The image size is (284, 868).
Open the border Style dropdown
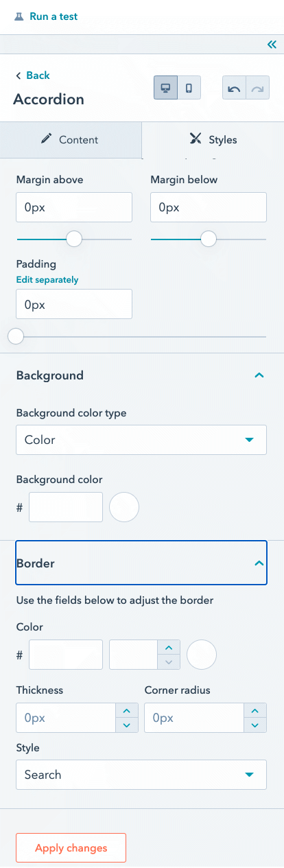141,775
